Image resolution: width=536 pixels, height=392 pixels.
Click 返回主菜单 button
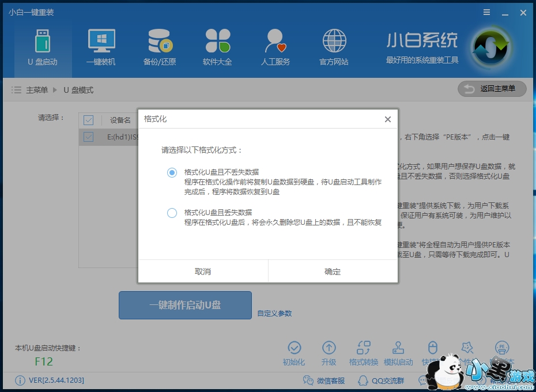click(492, 89)
